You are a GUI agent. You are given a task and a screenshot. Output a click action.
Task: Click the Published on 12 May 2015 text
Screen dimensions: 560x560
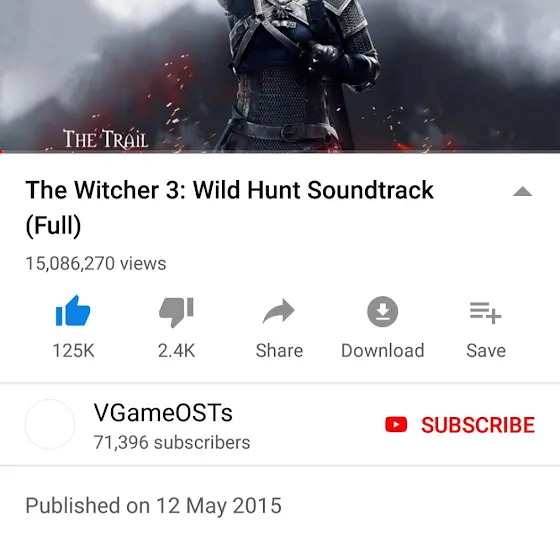(154, 506)
